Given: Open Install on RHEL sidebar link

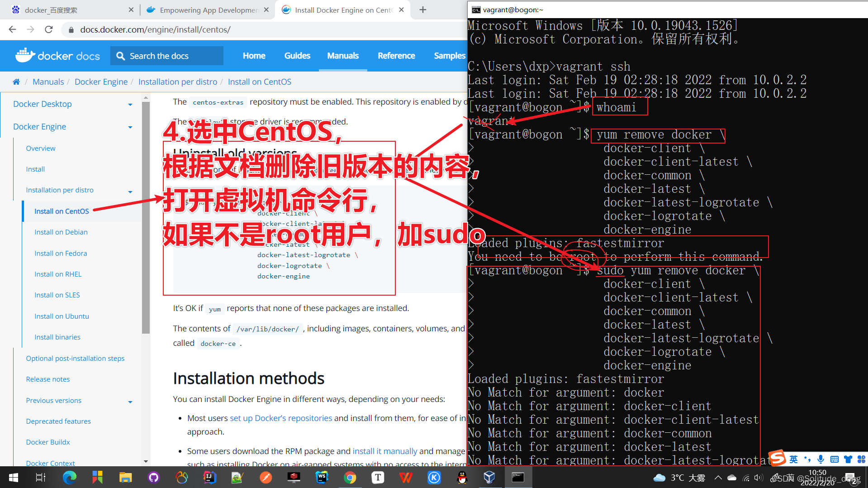Looking at the screenshot, I should 58,274.
